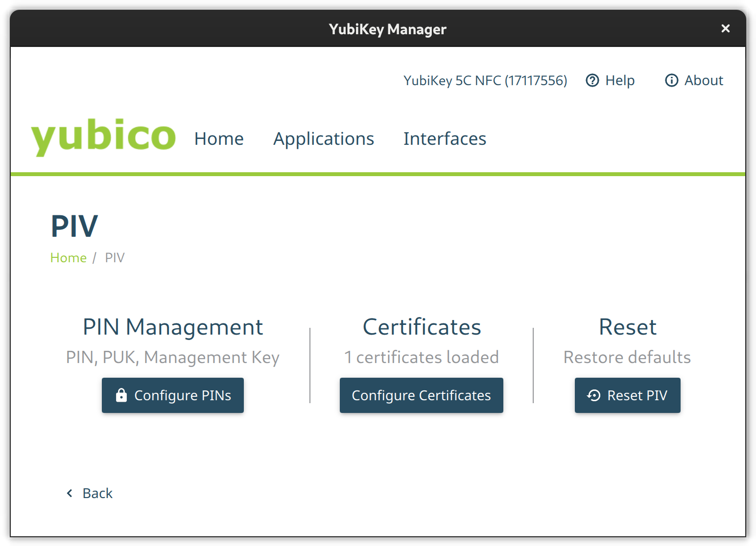Click the Back link text
The image size is (756, 547).
97,493
